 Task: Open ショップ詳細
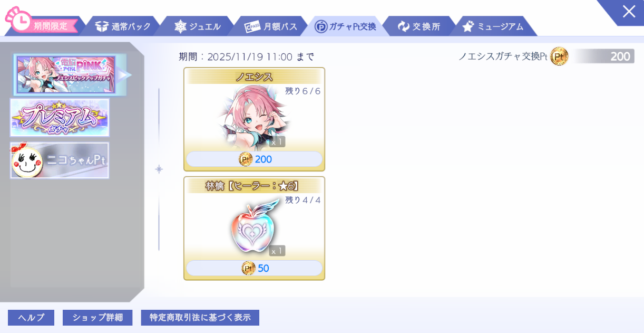coord(97,318)
